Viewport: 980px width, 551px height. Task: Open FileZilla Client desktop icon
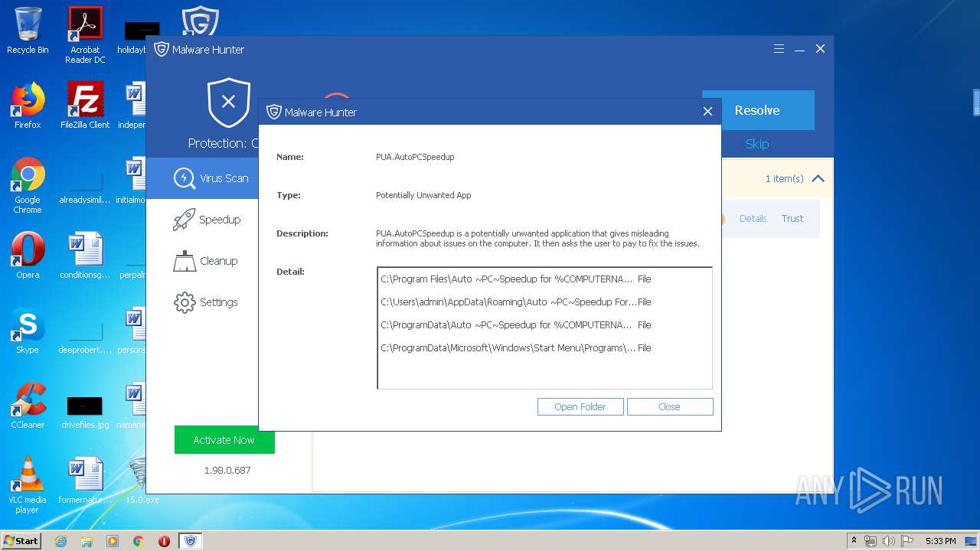85,106
